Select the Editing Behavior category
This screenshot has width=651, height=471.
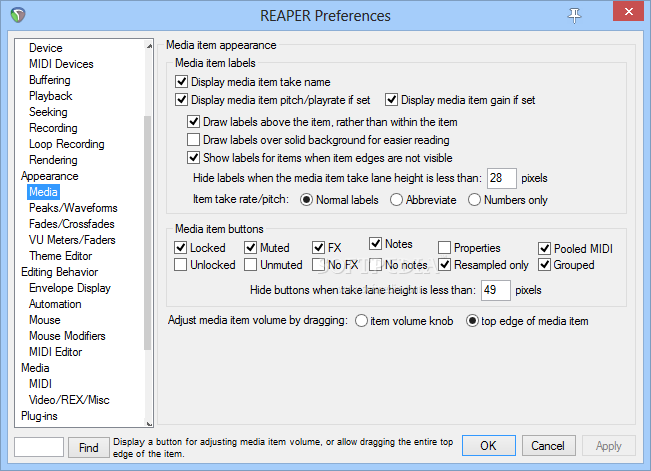point(59,272)
